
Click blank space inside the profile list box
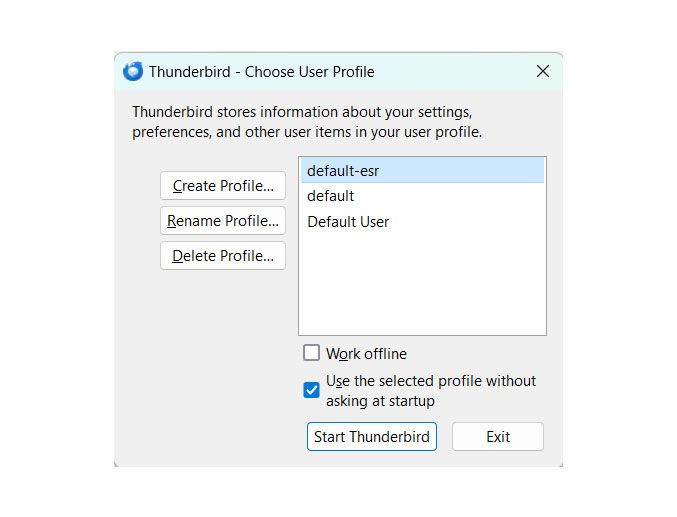point(421,290)
